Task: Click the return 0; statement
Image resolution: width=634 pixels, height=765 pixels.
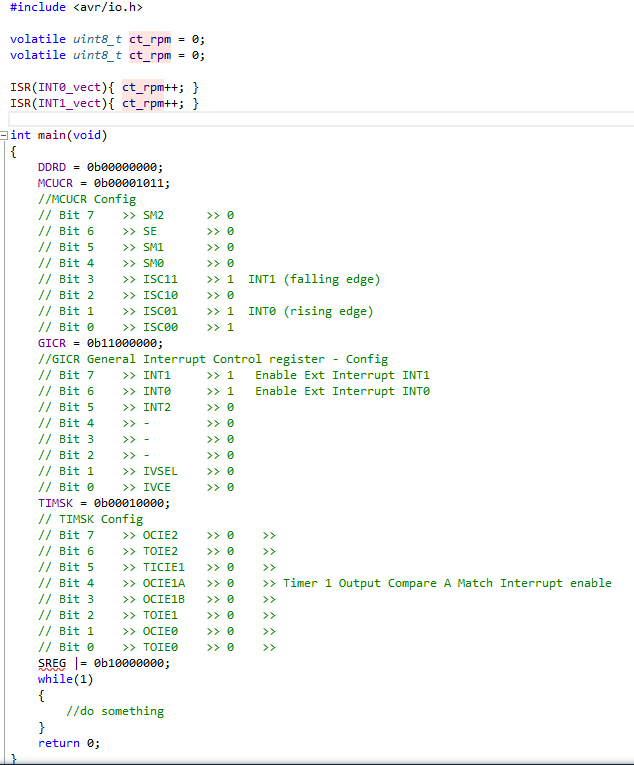Action: (69, 744)
